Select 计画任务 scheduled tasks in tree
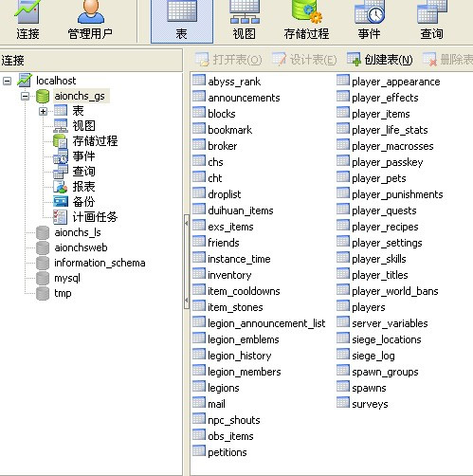Viewport: 473px width, 476px height. tap(85, 216)
